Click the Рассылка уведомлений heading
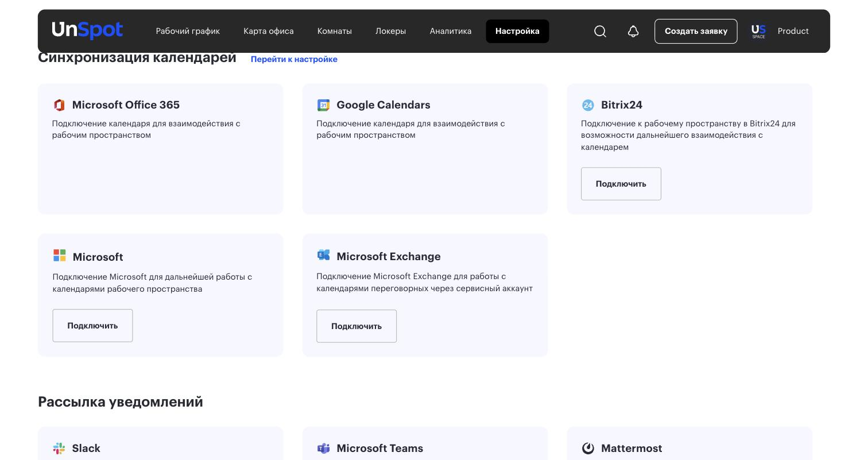The image size is (868, 460). pos(121,402)
